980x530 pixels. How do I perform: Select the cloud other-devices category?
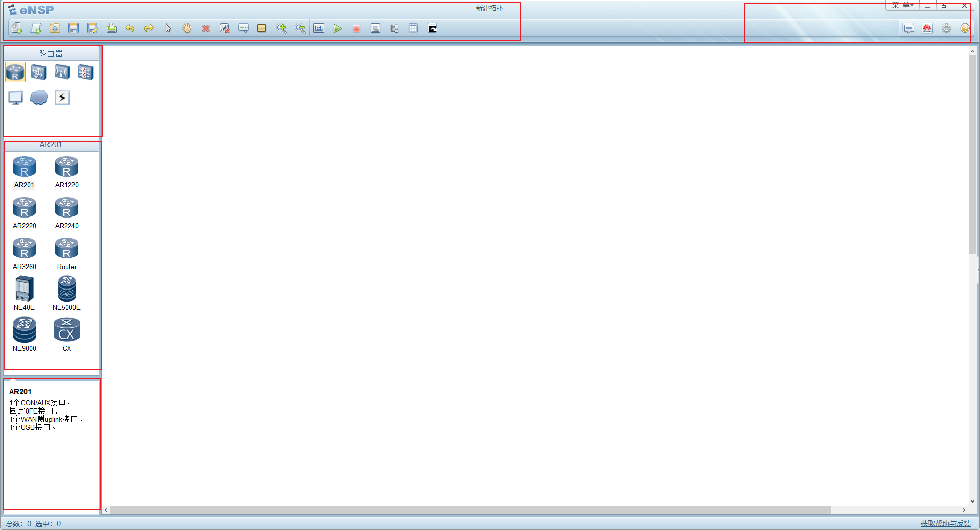(39, 98)
